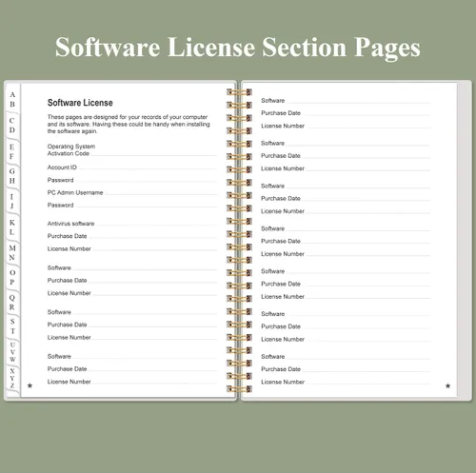The height and width of the screenshot is (473, 476).
Task: Open the K L index tab
Action: [x=12, y=227]
